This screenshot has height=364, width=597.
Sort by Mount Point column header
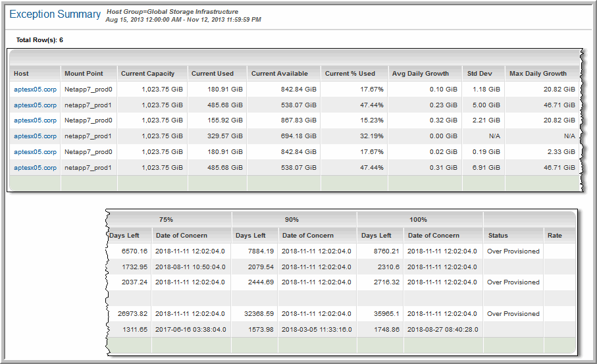(83, 73)
